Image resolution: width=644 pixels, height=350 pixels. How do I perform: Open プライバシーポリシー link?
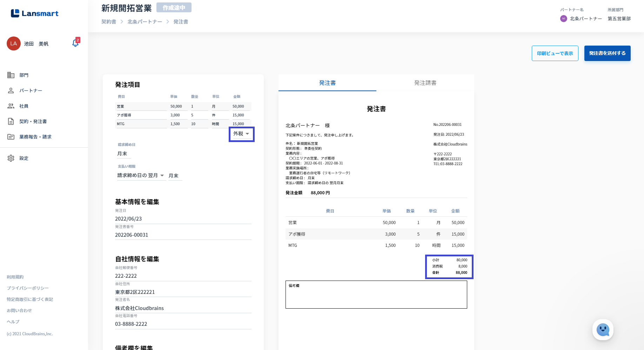pyautogui.click(x=28, y=288)
